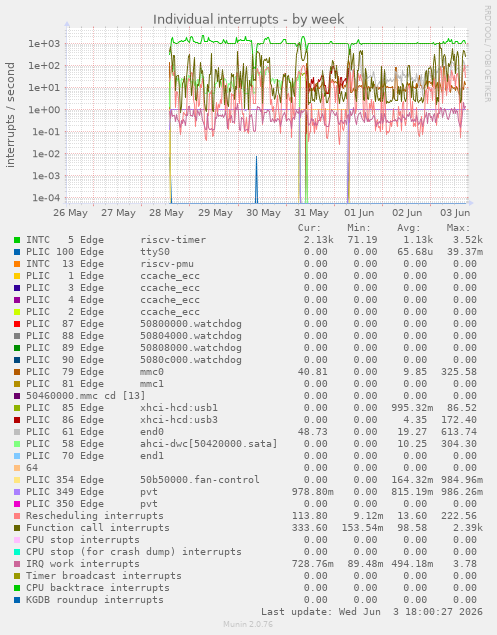Click the 01 Jun date label on x-axis

(x=359, y=213)
